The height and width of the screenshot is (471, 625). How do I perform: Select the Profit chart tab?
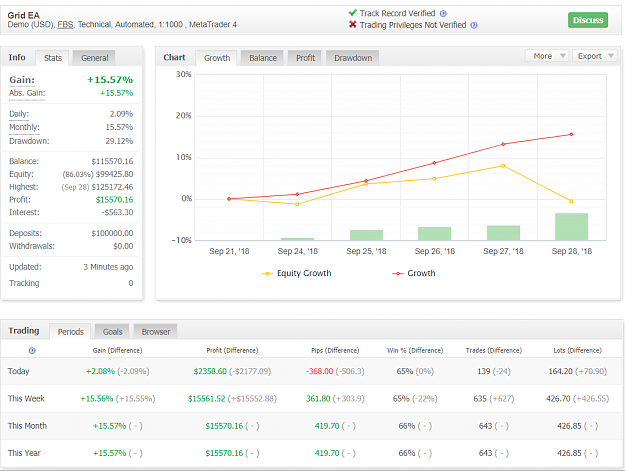click(305, 58)
